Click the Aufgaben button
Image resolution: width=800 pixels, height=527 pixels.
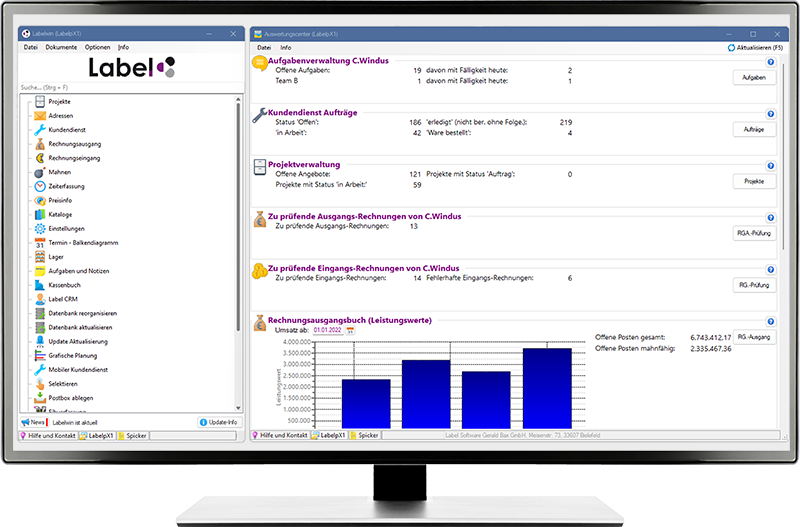click(x=754, y=78)
